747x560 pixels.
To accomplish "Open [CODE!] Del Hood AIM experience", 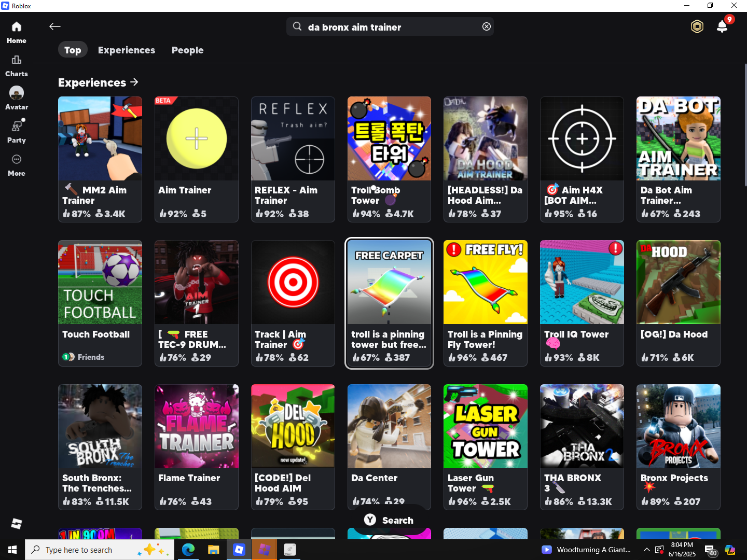I will (293, 447).
